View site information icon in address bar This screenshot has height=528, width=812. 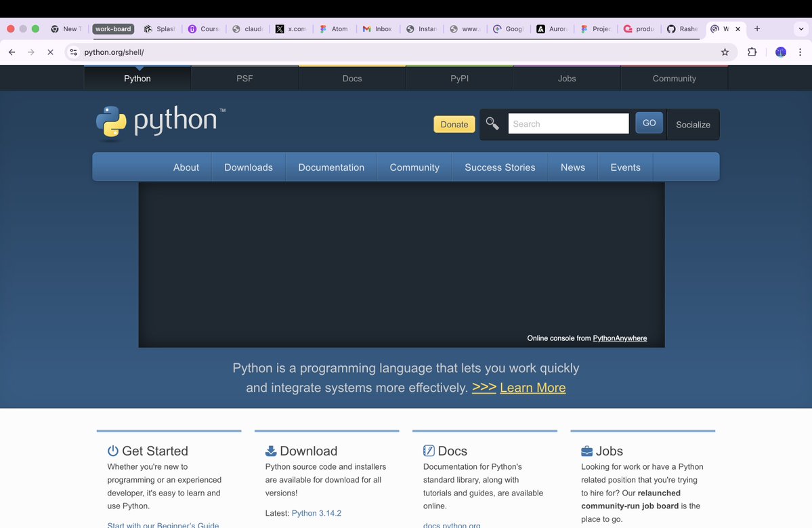coord(74,52)
